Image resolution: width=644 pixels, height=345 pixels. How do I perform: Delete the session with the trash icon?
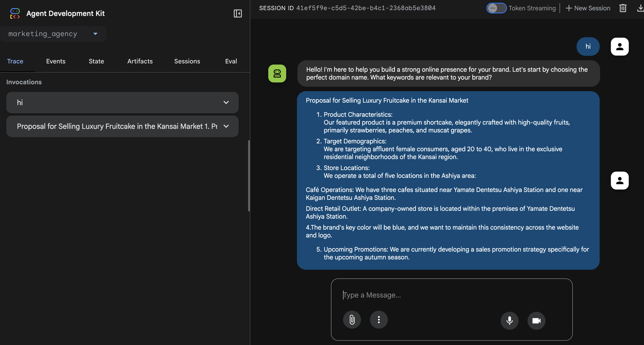[623, 8]
